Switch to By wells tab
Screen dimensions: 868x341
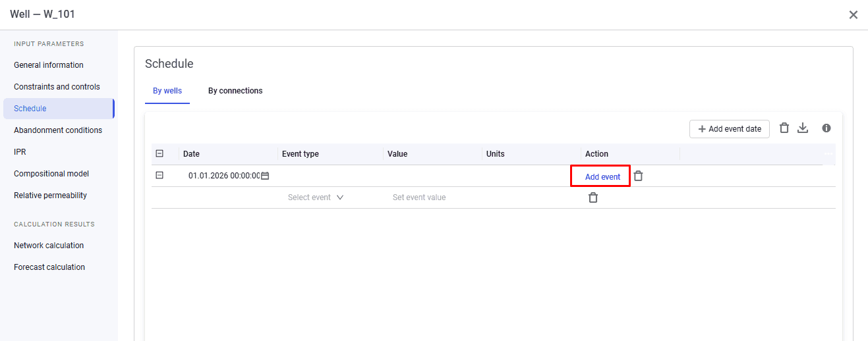(x=167, y=91)
